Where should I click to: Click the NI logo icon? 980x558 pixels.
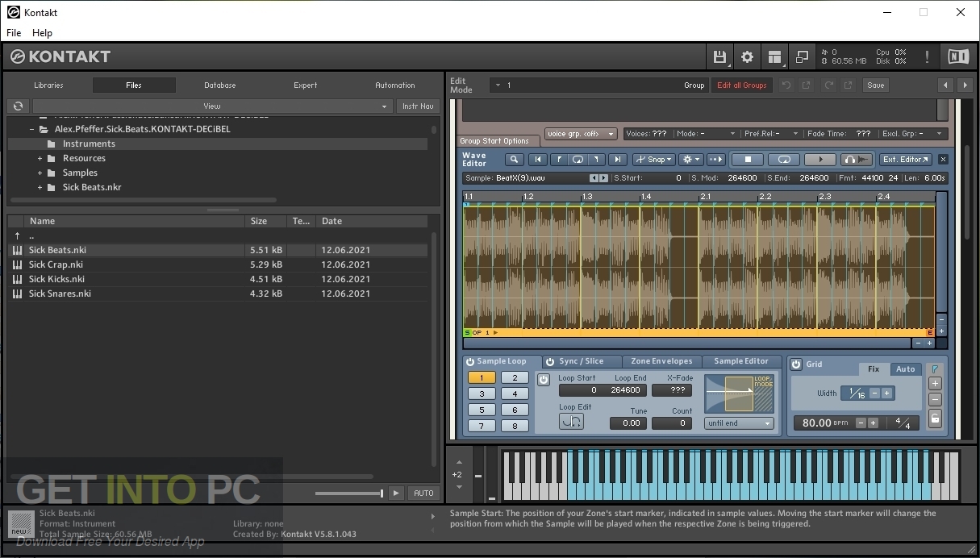pyautogui.click(x=958, y=56)
